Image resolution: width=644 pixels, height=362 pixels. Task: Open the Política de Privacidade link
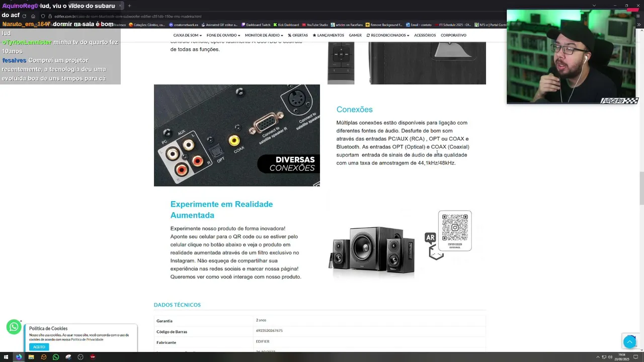pyautogui.click(x=87, y=339)
